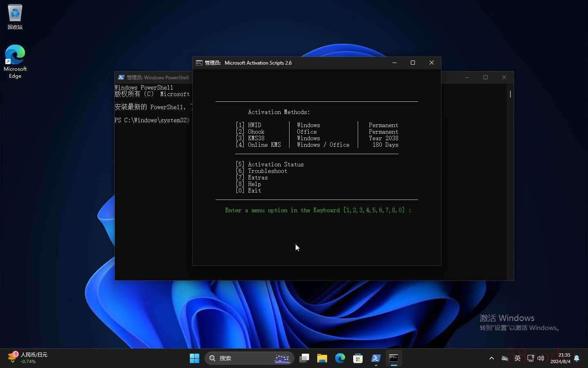Screen dimensions: 588x368
Task: Open the clock and calendar flyout
Action: [x=560, y=358]
